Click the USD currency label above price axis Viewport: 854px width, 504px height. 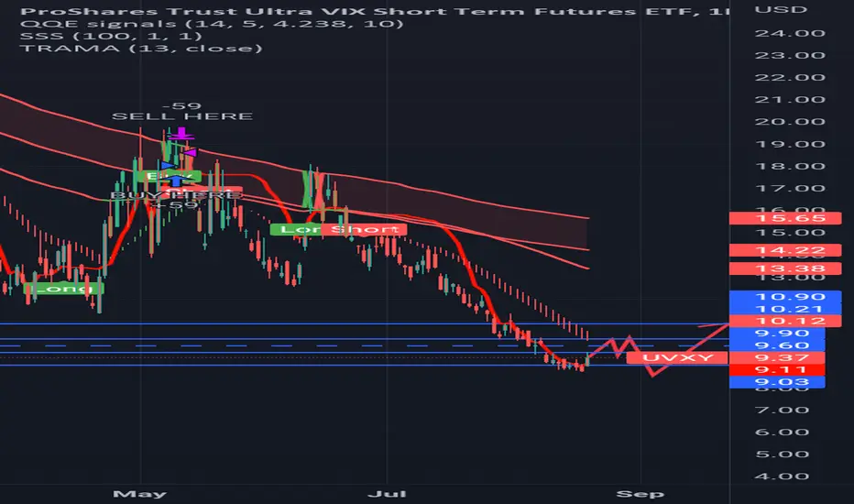(781, 10)
